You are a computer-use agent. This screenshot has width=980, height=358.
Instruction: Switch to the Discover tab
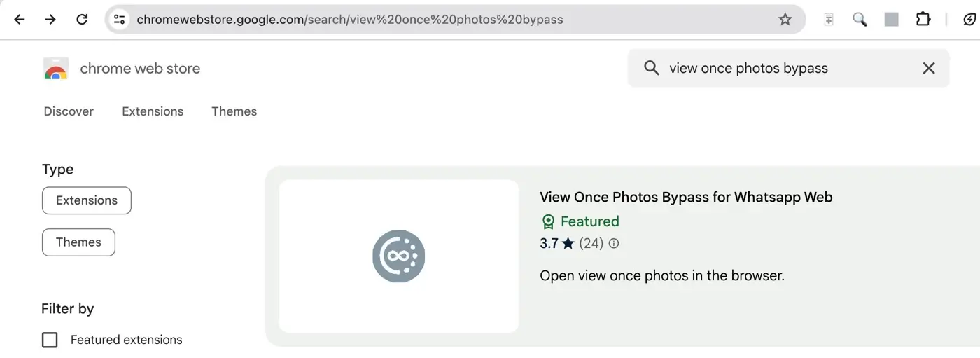69,111
